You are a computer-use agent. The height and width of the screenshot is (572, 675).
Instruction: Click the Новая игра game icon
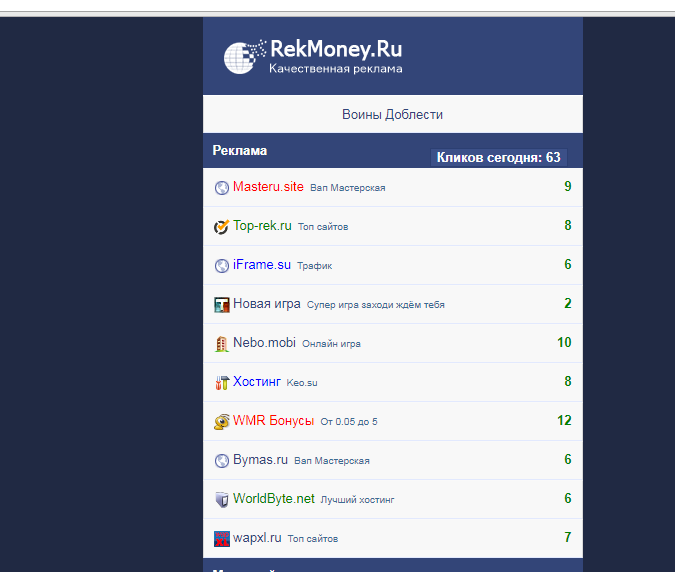(222, 305)
